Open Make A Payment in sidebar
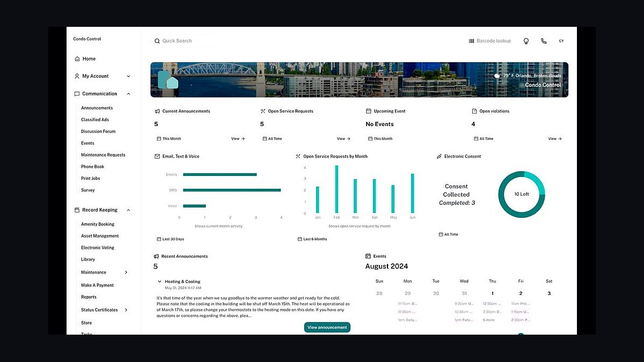Viewport: 644px width, 362px height. [x=97, y=285]
